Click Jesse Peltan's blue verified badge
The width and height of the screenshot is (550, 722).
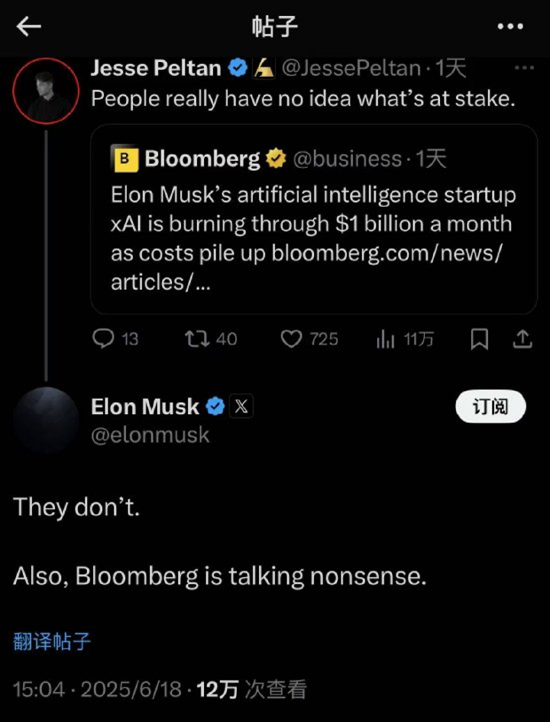238,68
